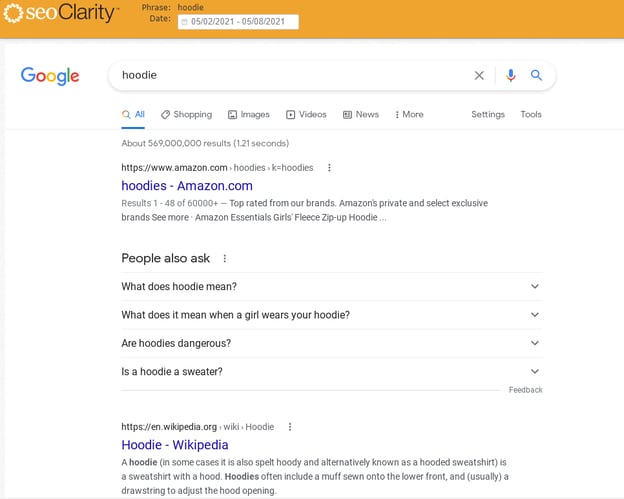624x499 pixels.
Task: Expand 'Are hoodies dangerous?' question
Action: pyautogui.click(x=332, y=343)
